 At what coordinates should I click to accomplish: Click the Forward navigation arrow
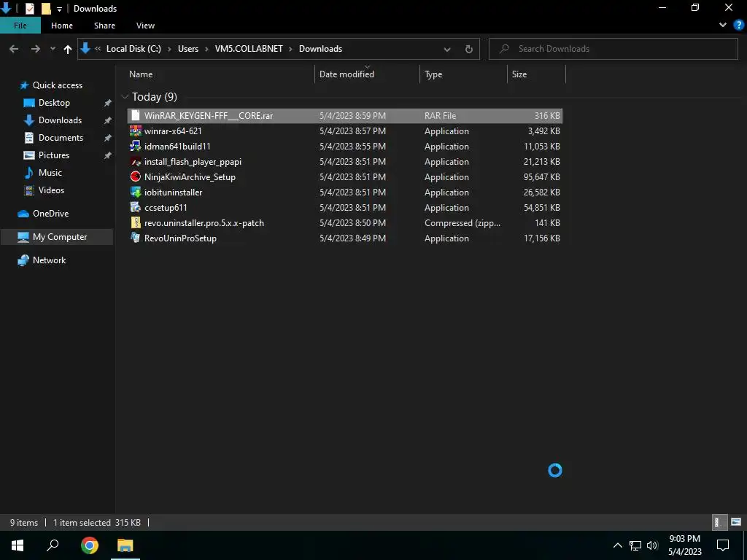(x=35, y=49)
